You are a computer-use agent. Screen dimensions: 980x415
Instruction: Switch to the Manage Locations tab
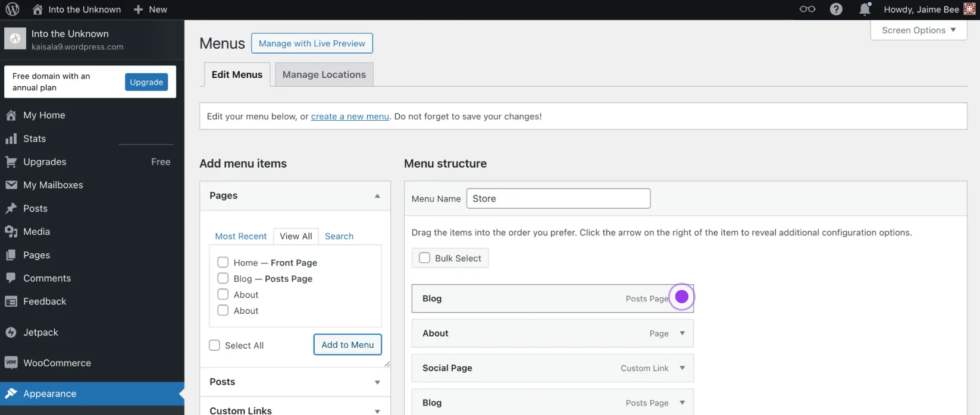(x=324, y=74)
